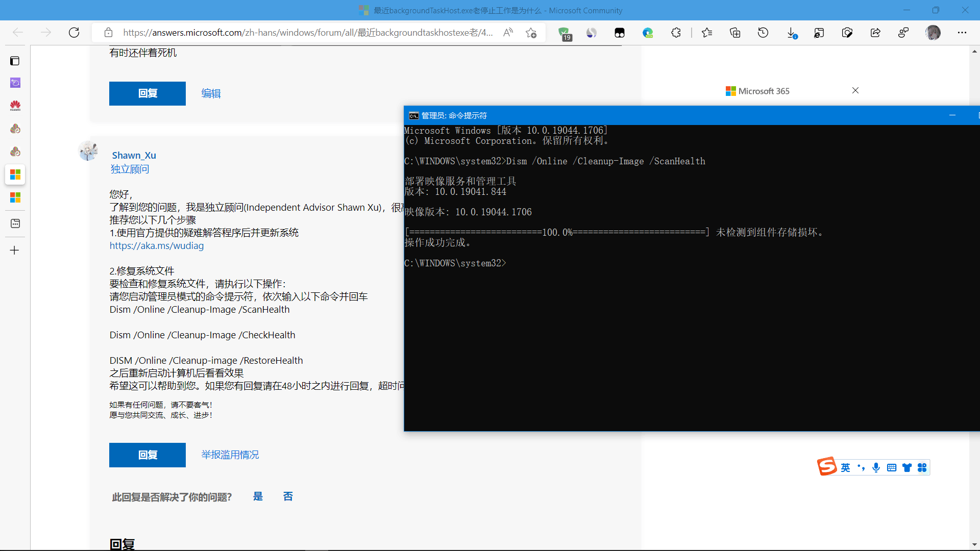Image resolution: width=980 pixels, height=551 pixels.
Task: Open the Edge Extensions puzzle icon
Action: [676, 33]
